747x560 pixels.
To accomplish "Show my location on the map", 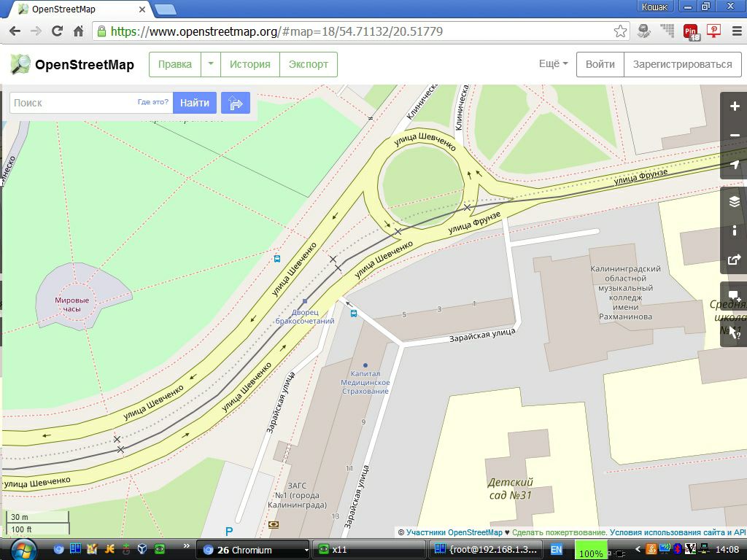I will point(734,164).
